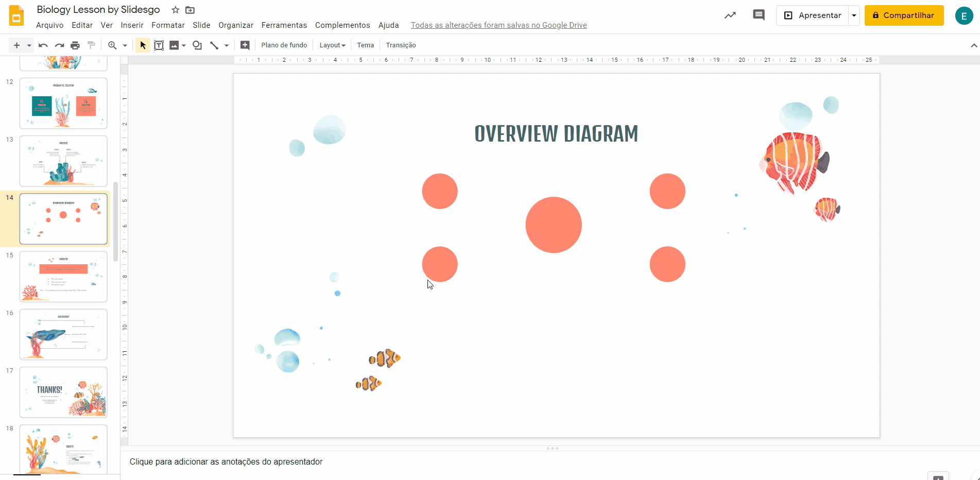This screenshot has width=980, height=480.
Task: Select the bottom-left coral circle
Action: pyautogui.click(x=440, y=264)
